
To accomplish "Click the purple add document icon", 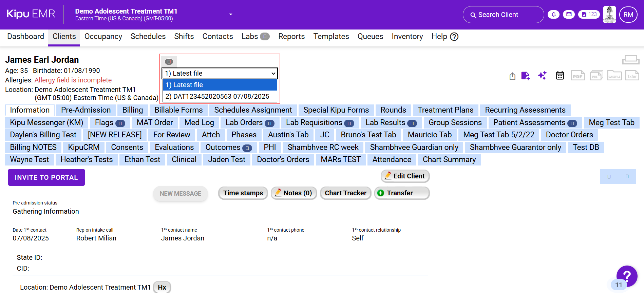I will click(x=525, y=76).
